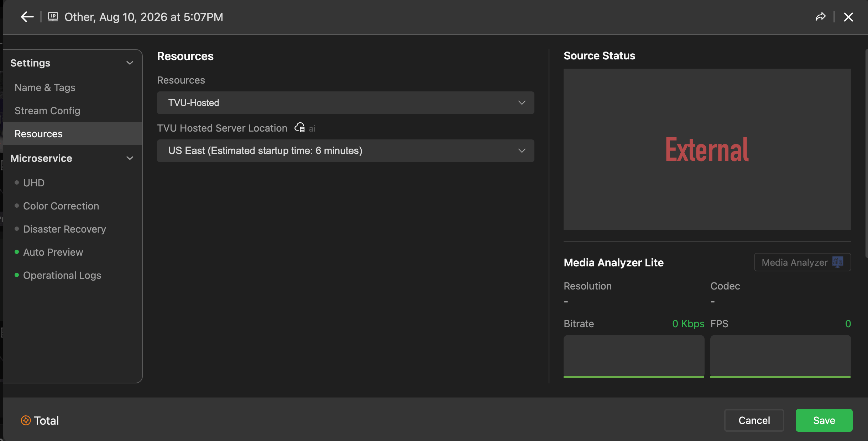The height and width of the screenshot is (441, 868).
Task: Open the Name & Tags settings
Action: point(45,87)
